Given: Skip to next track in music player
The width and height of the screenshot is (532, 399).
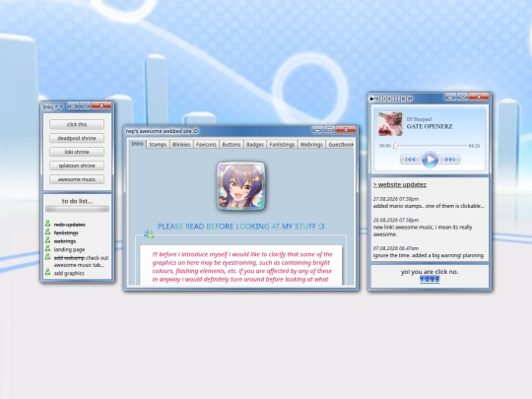Looking at the screenshot, I should [x=449, y=160].
